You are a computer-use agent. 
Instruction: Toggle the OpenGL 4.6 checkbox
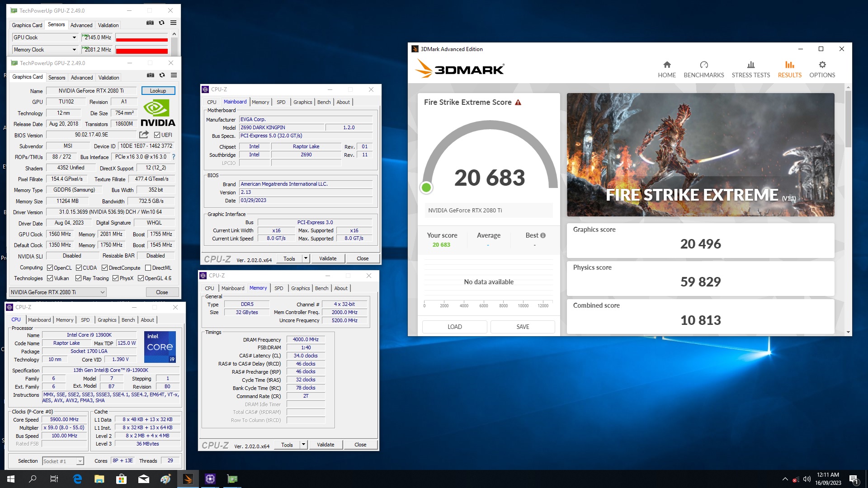tap(141, 278)
